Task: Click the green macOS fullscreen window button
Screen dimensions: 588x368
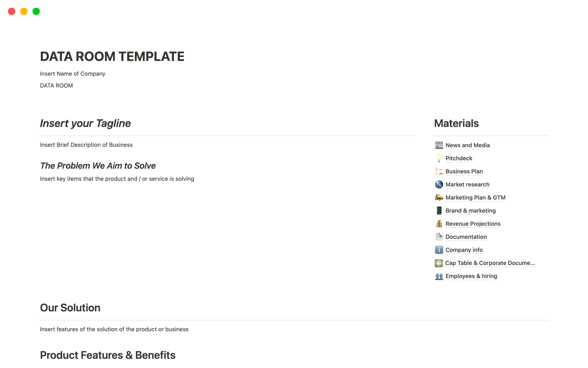Action: 36,11
